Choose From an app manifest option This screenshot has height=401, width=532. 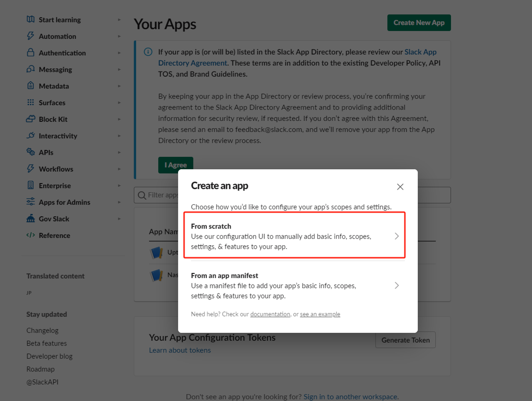pyautogui.click(x=294, y=285)
